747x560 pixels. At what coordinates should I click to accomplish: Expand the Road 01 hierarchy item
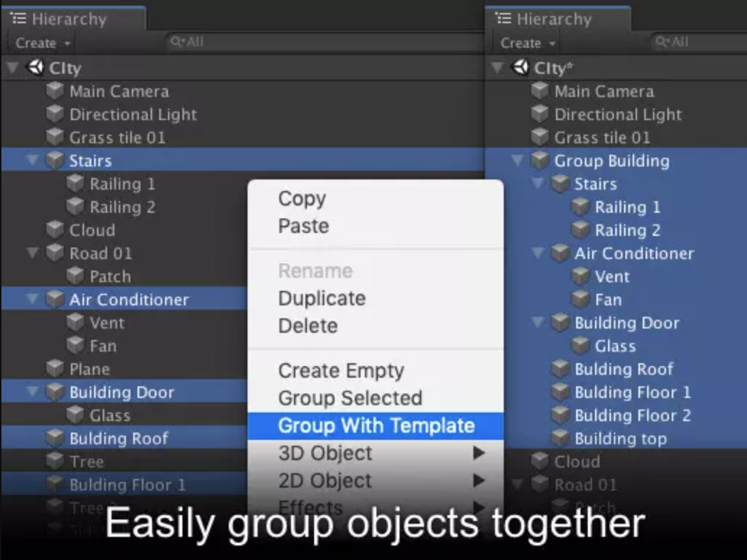[x=32, y=253]
